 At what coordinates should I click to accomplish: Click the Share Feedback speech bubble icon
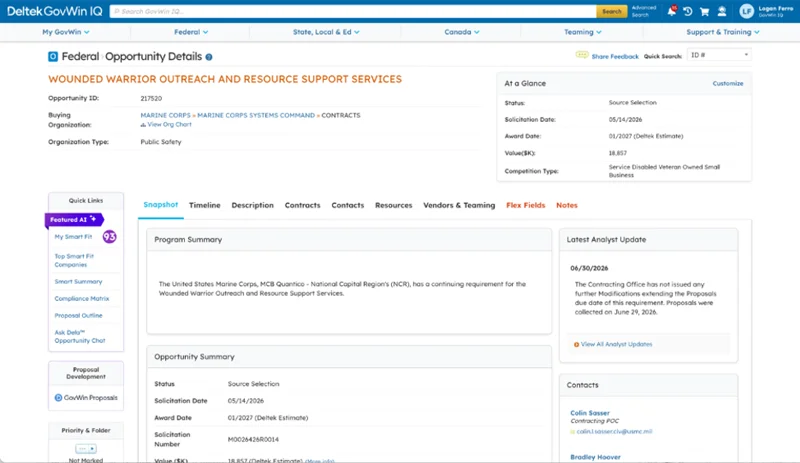(x=582, y=55)
